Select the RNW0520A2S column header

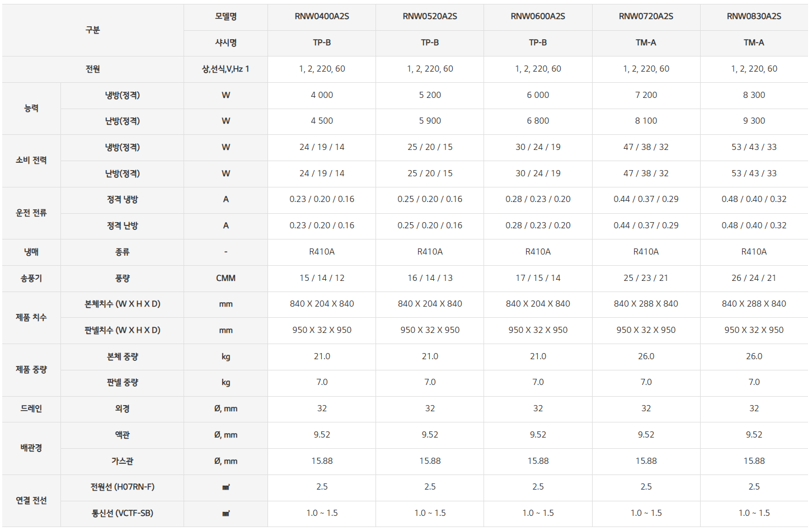(x=430, y=16)
